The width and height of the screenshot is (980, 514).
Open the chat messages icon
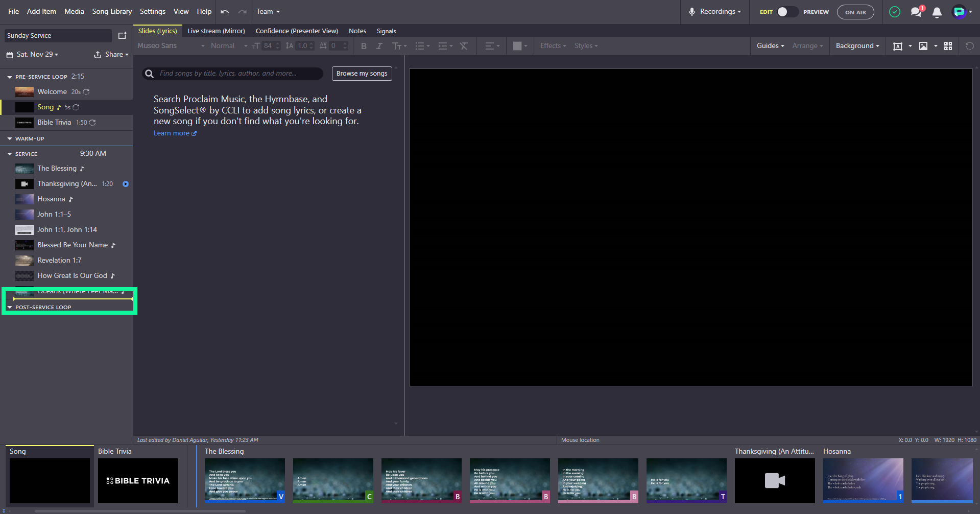pyautogui.click(x=917, y=12)
